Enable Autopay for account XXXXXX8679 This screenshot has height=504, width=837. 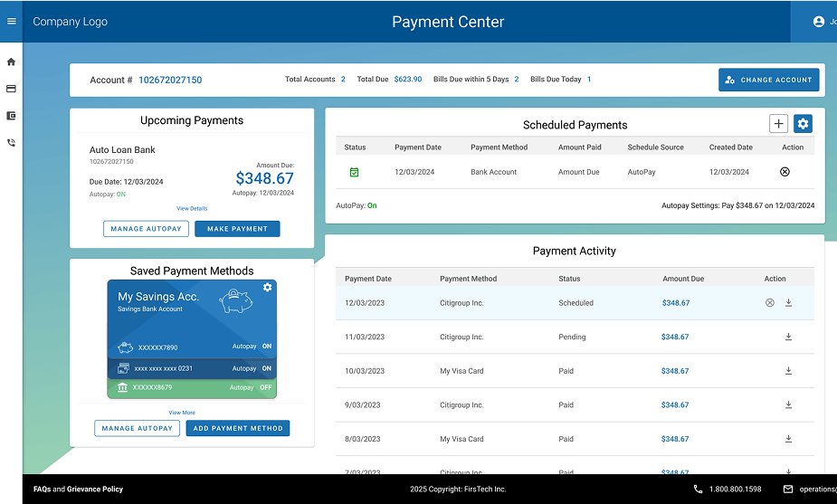point(265,387)
